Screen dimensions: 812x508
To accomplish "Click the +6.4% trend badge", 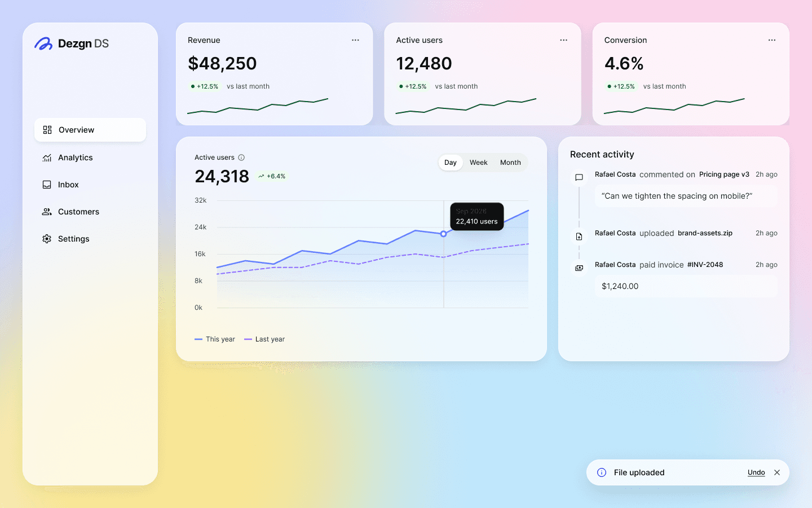I will coord(272,176).
